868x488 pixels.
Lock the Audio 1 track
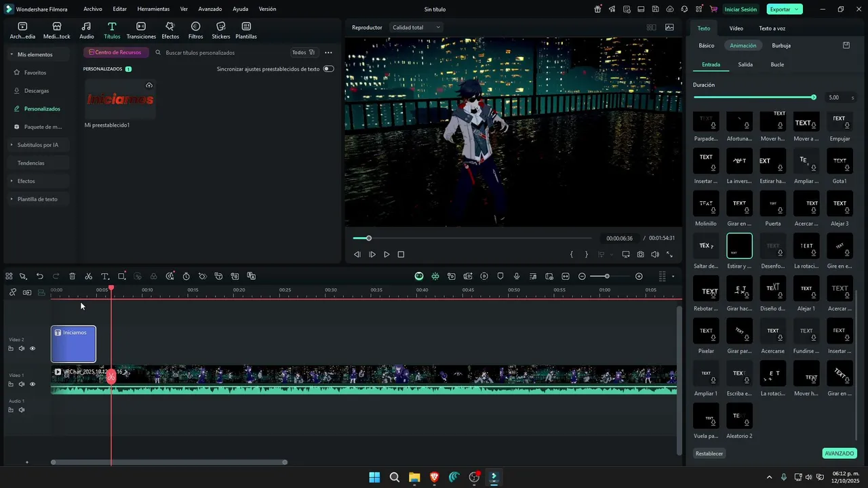pyautogui.click(x=11, y=410)
